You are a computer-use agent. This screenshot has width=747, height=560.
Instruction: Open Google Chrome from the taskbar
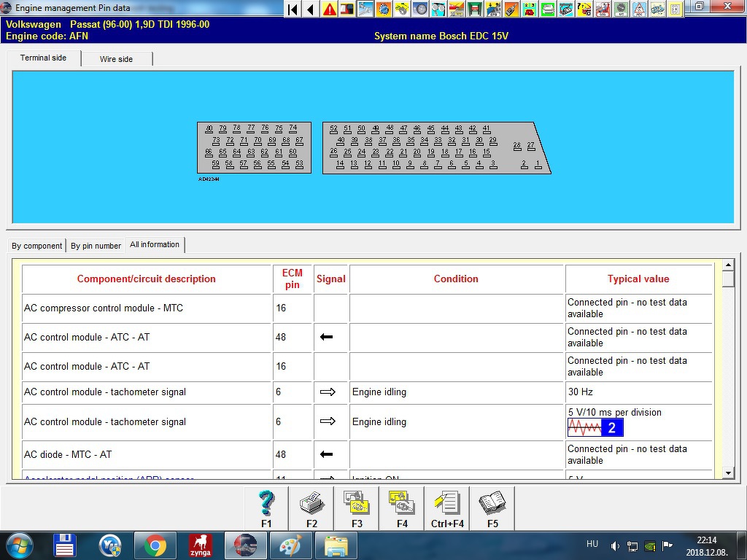point(155,545)
